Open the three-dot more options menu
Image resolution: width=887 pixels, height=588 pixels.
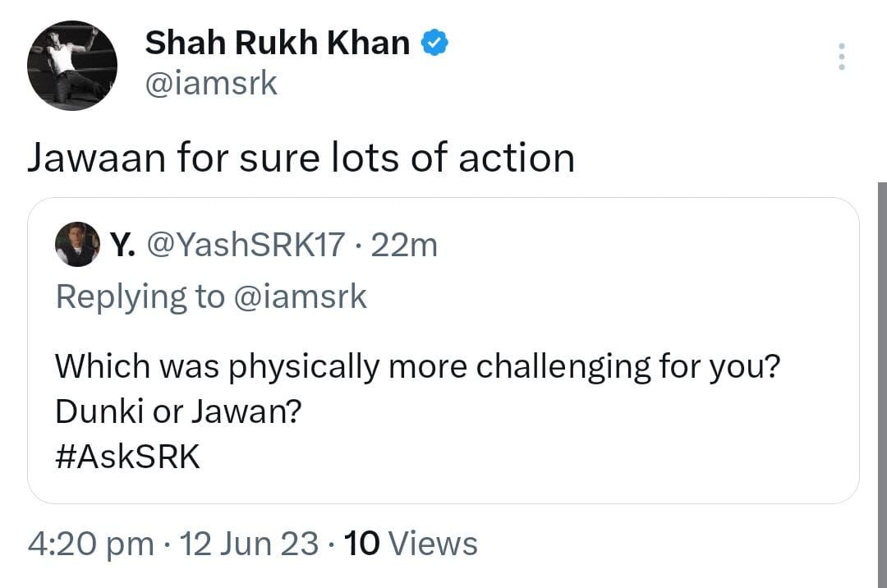coord(841,57)
